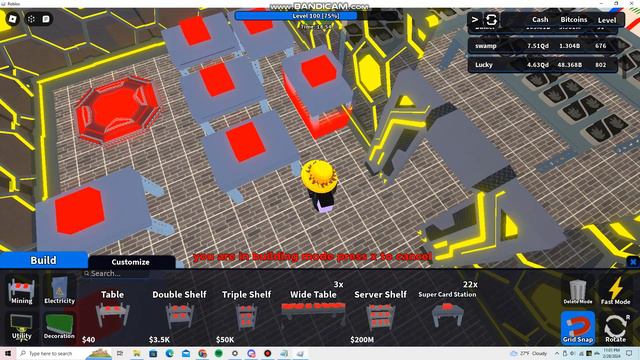Open Microsoft Edge from taskbar
The image size is (640, 360).
tap(169, 353)
